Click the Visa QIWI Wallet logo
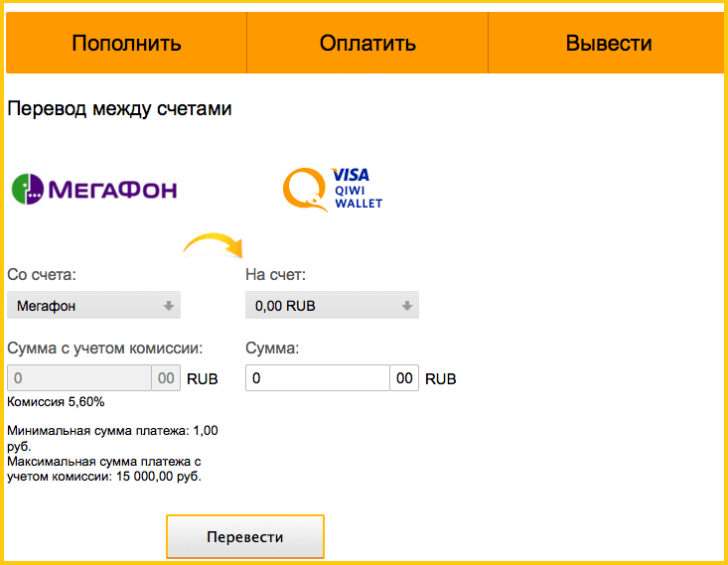This screenshot has height=565, width=728. tap(333, 189)
